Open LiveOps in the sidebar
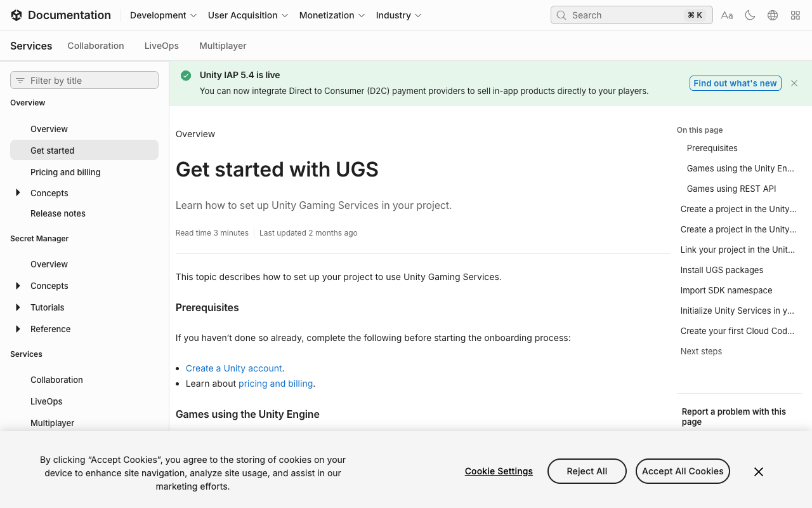This screenshot has width=812, height=508. pyautogui.click(x=46, y=401)
